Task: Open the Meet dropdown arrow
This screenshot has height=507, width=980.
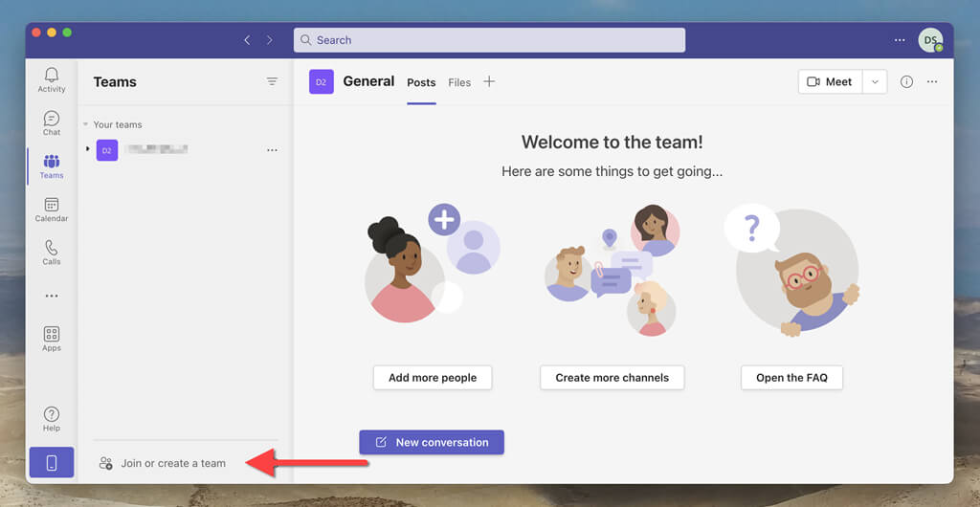Action: 875,82
